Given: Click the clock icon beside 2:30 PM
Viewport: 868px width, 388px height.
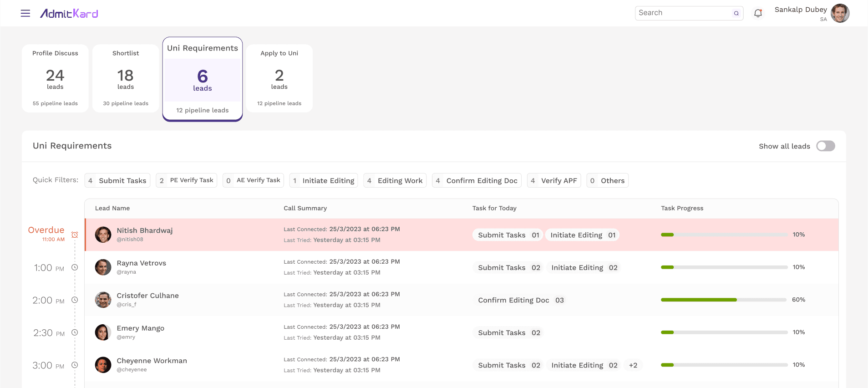Looking at the screenshot, I should click(75, 332).
